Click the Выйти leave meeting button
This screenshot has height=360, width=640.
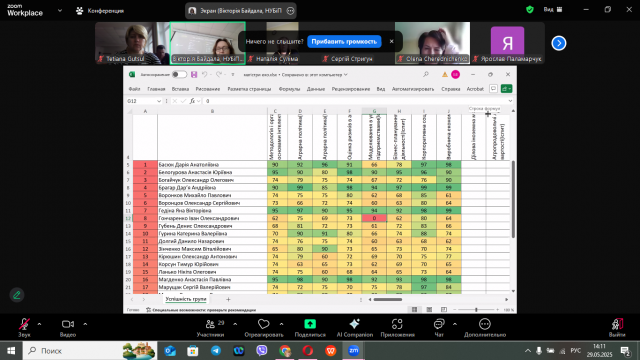click(x=617, y=328)
